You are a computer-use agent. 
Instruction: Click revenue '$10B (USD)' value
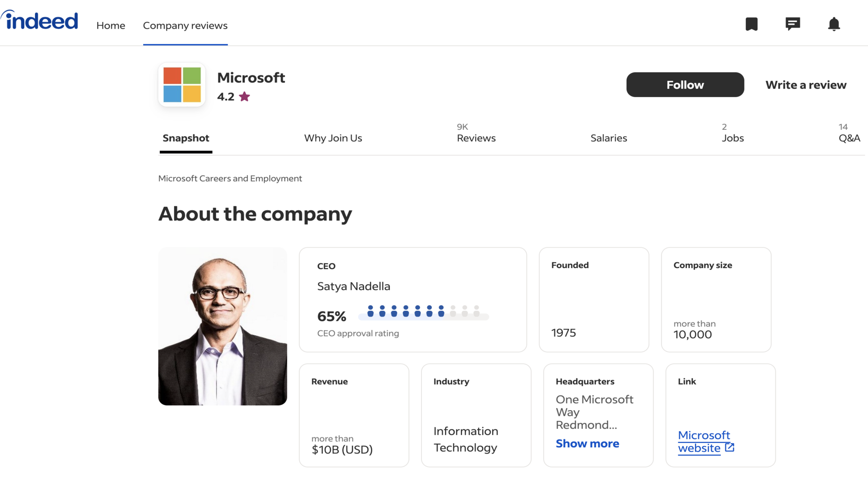coord(342,449)
